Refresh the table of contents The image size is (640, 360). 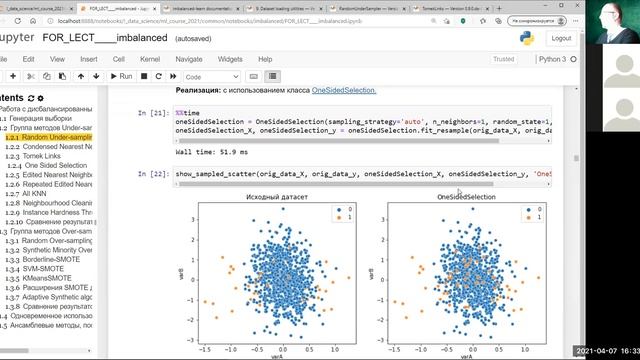[31, 98]
